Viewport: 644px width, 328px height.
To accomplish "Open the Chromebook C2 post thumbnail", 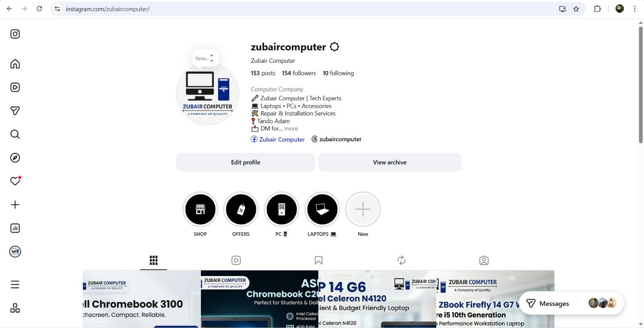I will click(x=260, y=299).
